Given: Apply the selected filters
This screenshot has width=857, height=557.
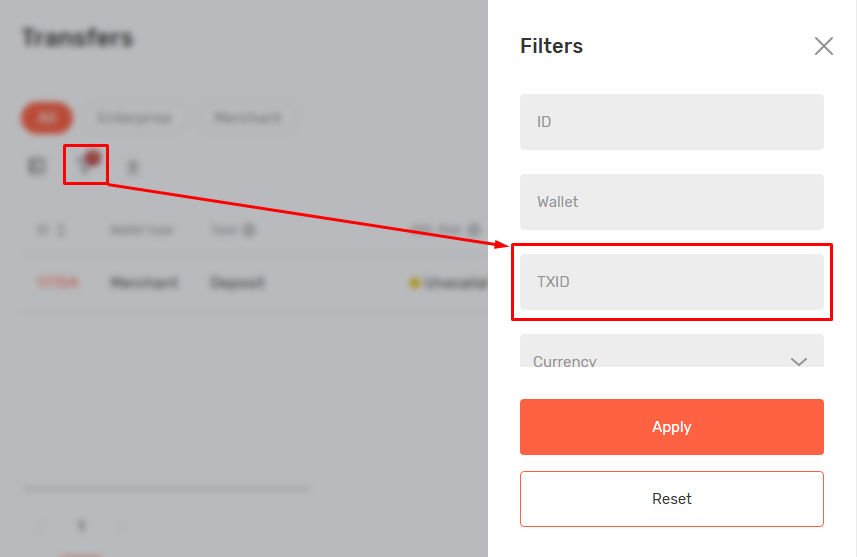Looking at the screenshot, I should point(671,427).
